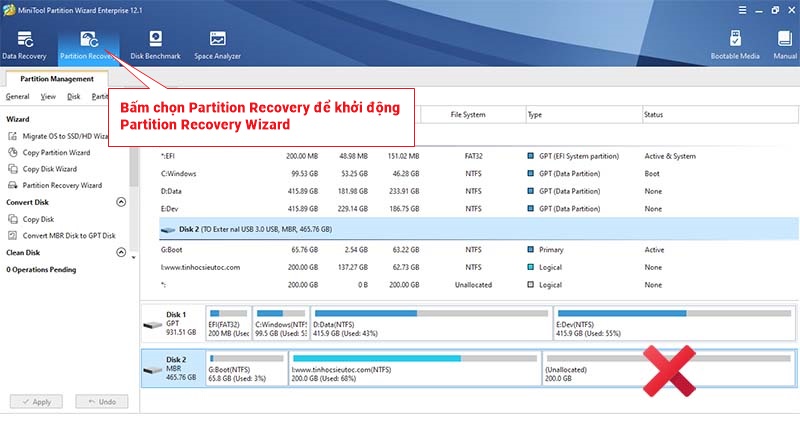Image resolution: width=800 pixels, height=426 pixels.
Task: Click the Disk 1 GPT disk icon
Action: coord(153,324)
